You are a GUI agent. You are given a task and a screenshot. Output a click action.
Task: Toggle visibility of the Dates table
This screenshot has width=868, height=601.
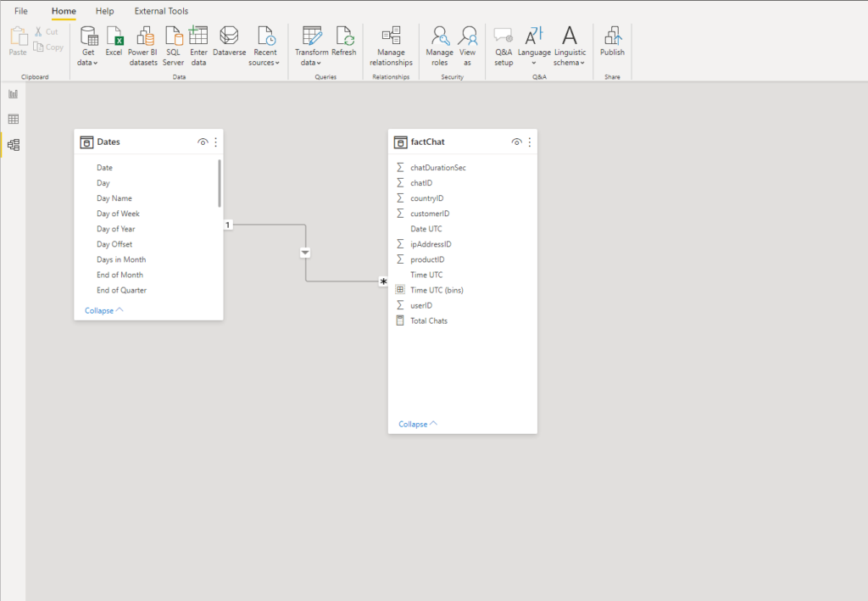pyautogui.click(x=203, y=142)
